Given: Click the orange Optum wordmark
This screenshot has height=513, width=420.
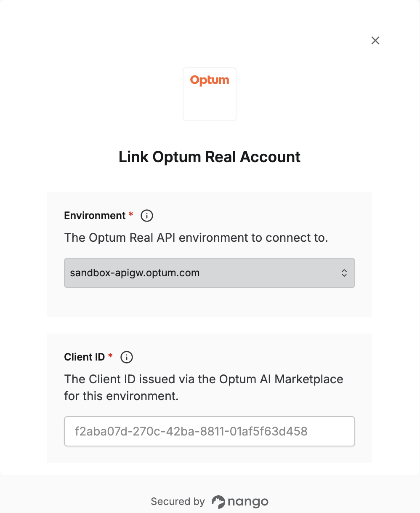Looking at the screenshot, I should (x=210, y=80).
